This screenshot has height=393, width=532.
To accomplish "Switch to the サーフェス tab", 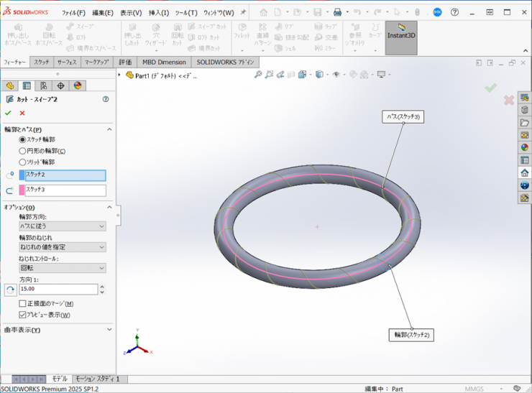I will (x=67, y=63).
